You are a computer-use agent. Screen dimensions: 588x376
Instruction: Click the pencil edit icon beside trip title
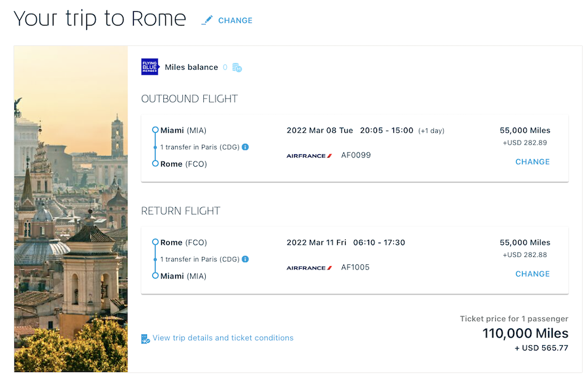(207, 20)
